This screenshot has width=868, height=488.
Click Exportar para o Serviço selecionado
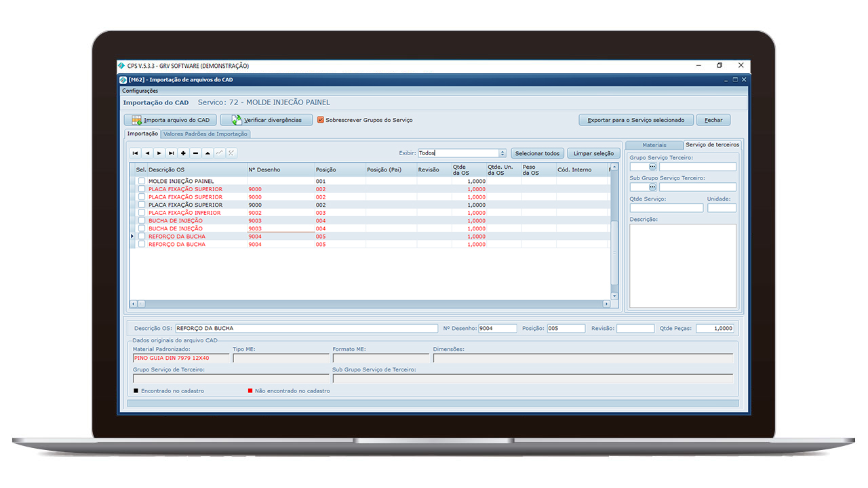click(x=636, y=120)
